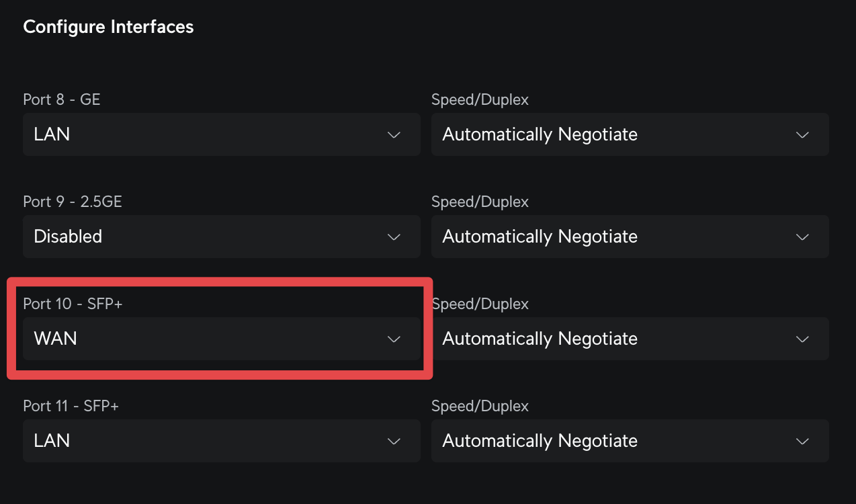The image size is (856, 504).
Task: Click the chevron in Port 9 Speed/Duplex dropdown
Action: (x=802, y=237)
